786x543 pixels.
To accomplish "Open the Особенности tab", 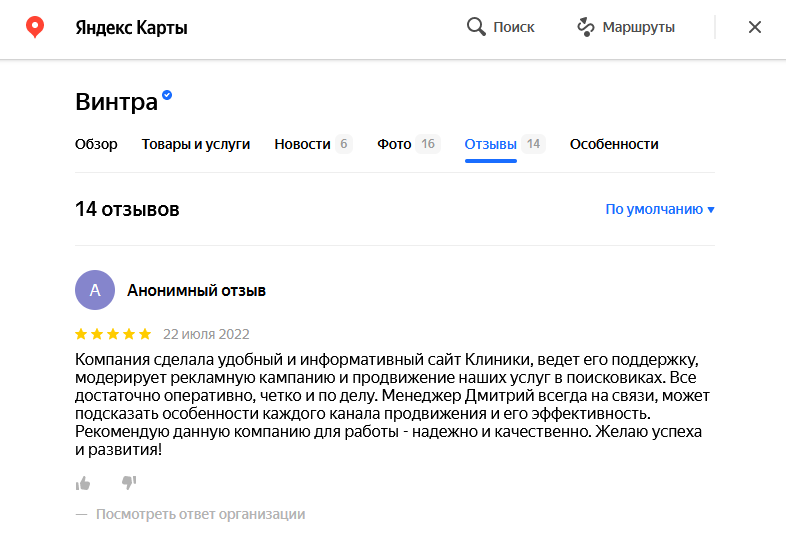I will coord(614,144).
